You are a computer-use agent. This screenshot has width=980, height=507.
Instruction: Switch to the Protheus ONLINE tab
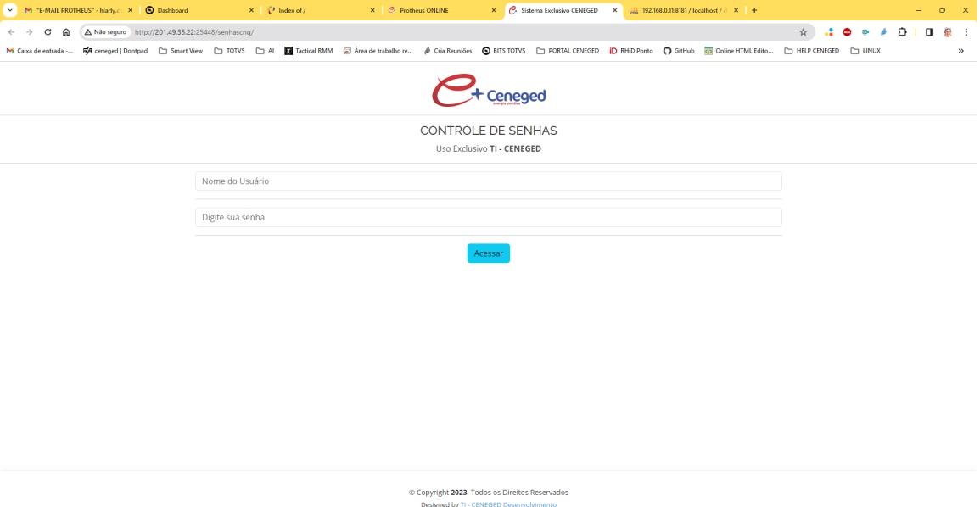(437, 10)
